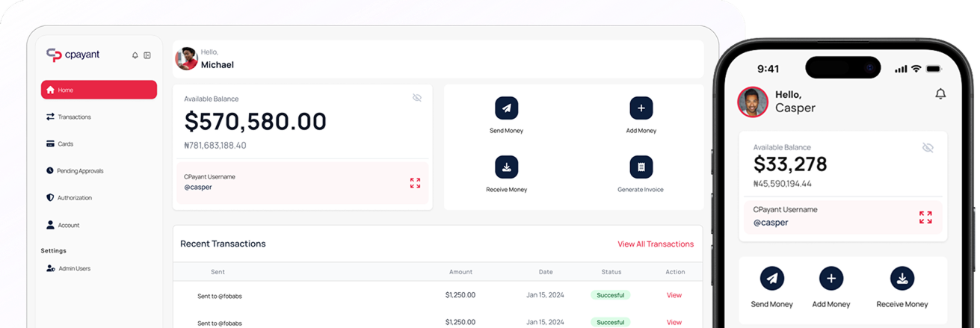Click Amount column header
Screen dimensions: 980x328
click(460, 272)
